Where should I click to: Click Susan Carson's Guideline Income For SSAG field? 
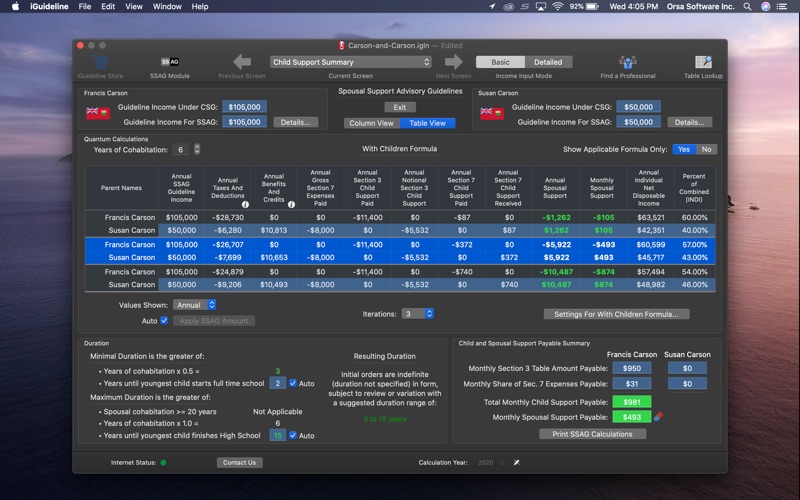click(x=638, y=121)
